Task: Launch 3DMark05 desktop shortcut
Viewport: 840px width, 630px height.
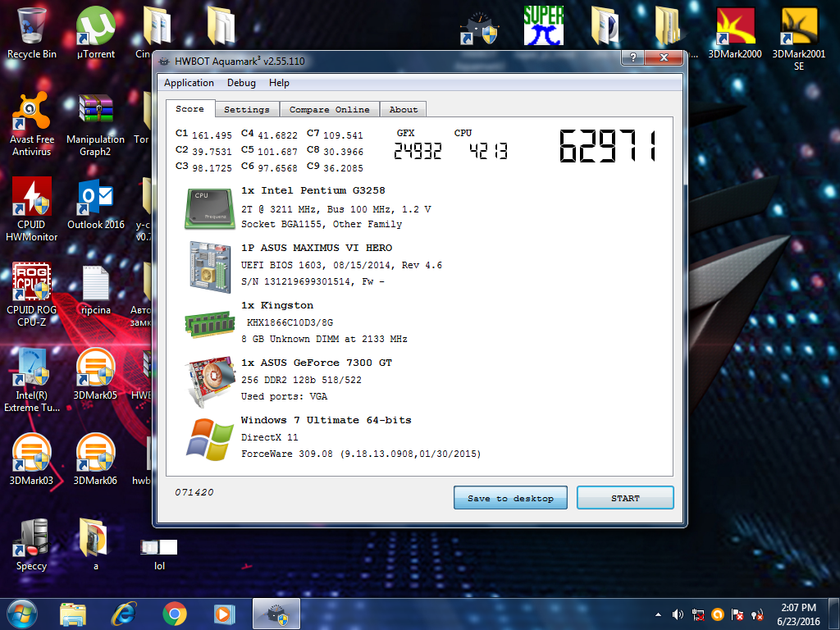Action: pos(95,374)
